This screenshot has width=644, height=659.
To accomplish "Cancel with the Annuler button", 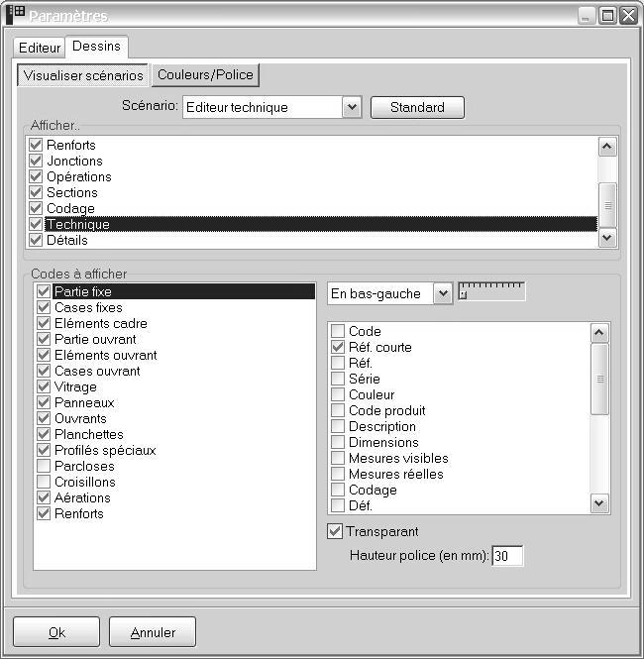I will tap(153, 632).
